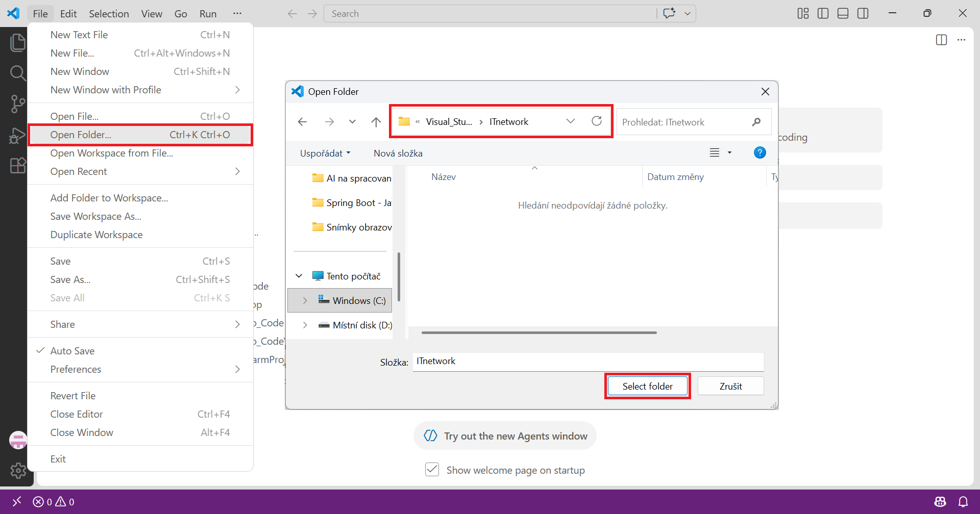This screenshot has height=514, width=980.
Task: Go up one folder level in dialog
Action: [376, 122]
